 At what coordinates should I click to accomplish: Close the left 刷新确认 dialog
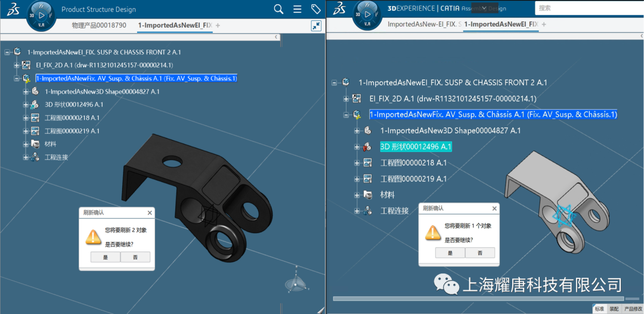tap(150, 213)
